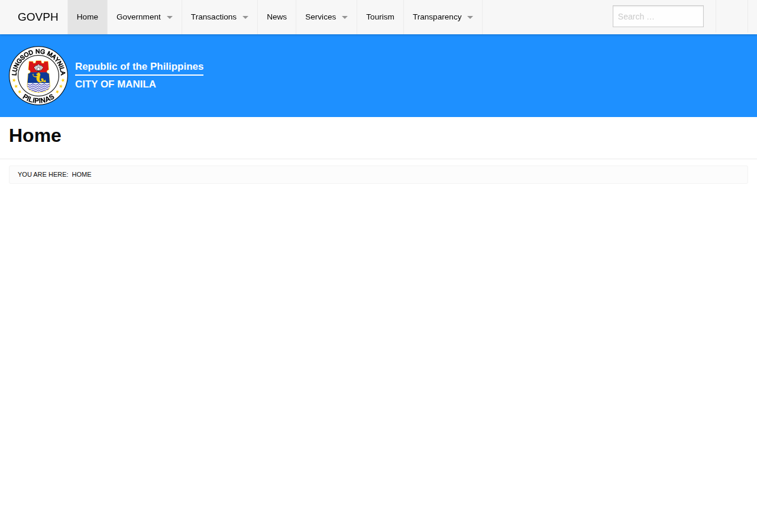
Task: Expand the Services dropdown arrow
Action: [345, 17]
